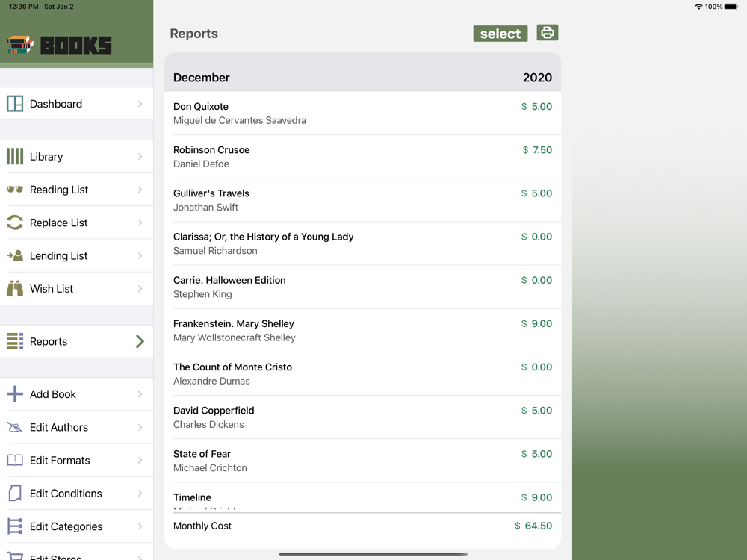The height and width of the screenshot is (560, 747).
Task: Click the chevron next to Lending List
Action: [x=140, y=255]
